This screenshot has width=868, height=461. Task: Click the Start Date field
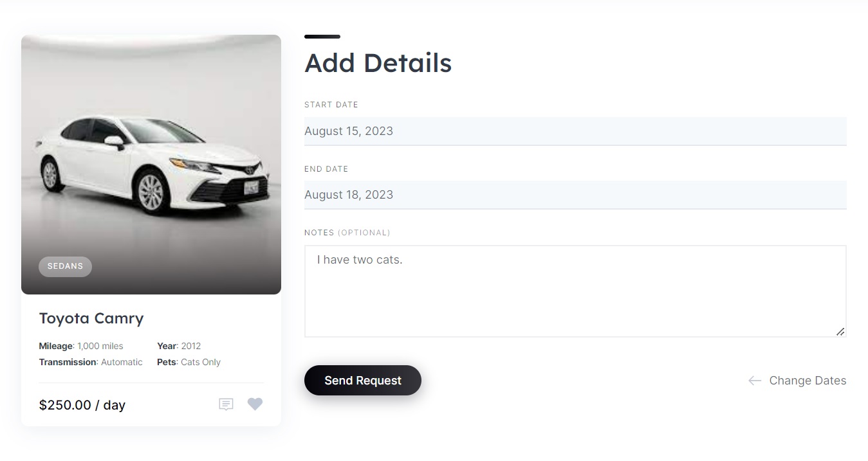point(575,131)
